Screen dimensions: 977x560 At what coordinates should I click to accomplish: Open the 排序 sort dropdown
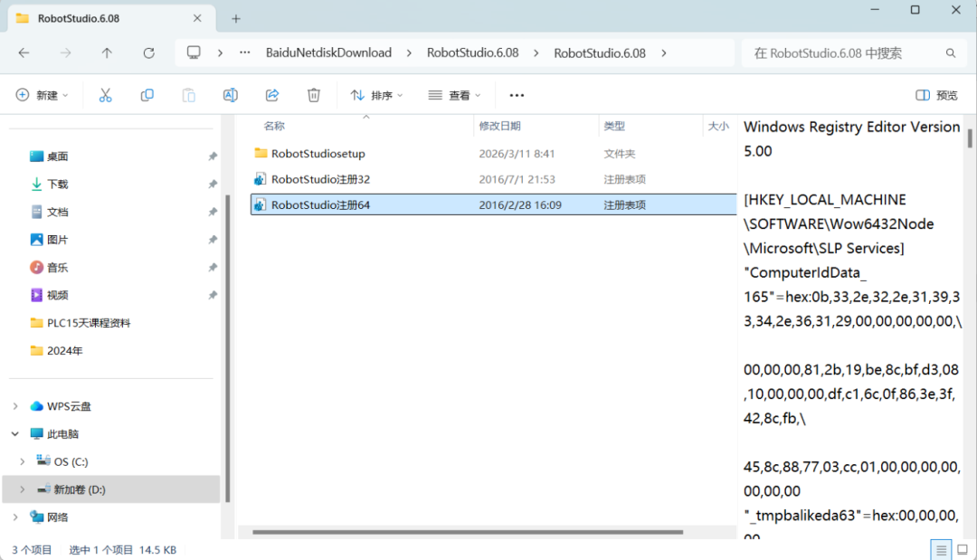[x=376, y=95]
